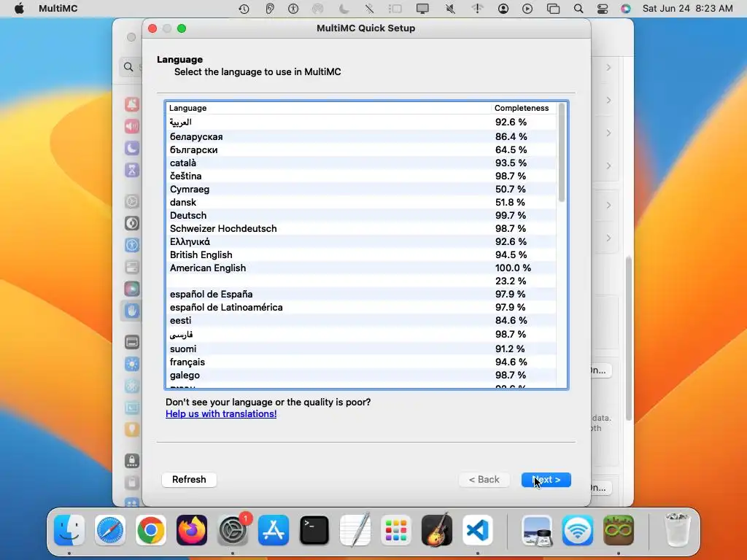Open Launchpad from the Dock
Screen dimensions: 747x560
[x=396, y=530]
